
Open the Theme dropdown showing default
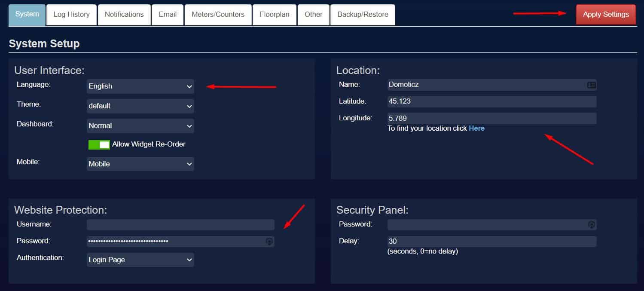140,106
